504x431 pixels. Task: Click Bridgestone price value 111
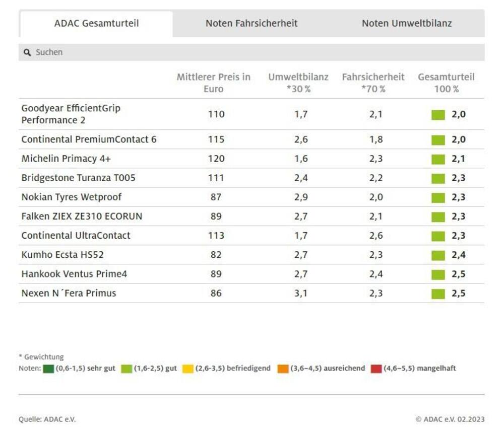(216, 178)
